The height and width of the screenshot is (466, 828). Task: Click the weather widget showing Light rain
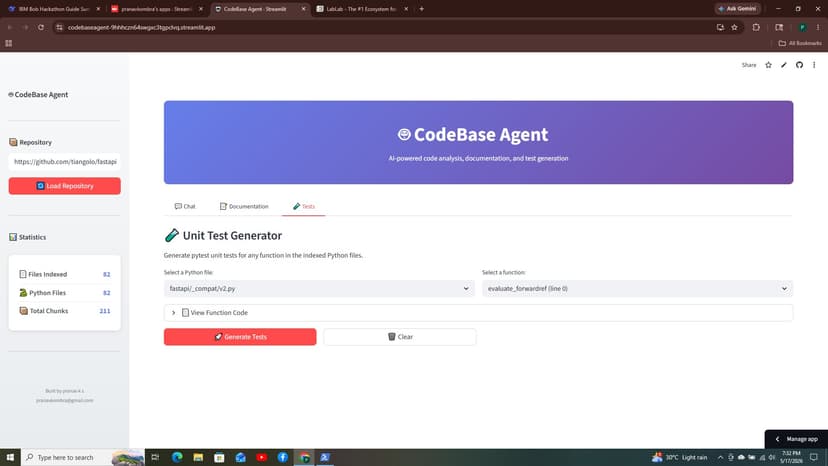point(680,458)
